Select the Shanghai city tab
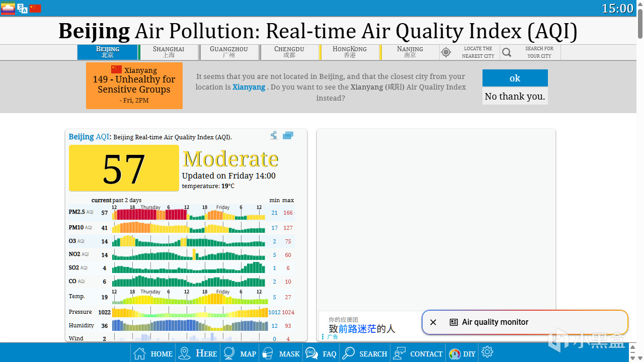The height and width of the screenshot is (362, 644). 169,52
